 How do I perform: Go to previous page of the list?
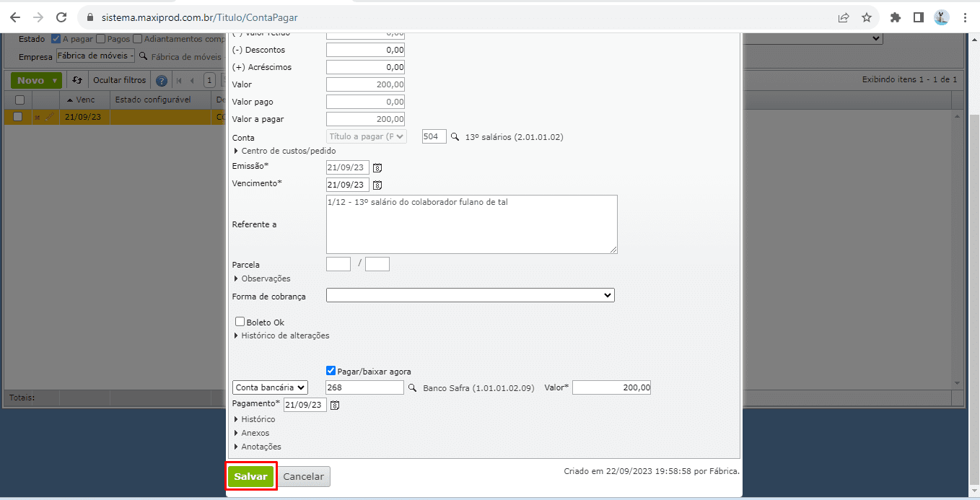[x=193, y=81]
